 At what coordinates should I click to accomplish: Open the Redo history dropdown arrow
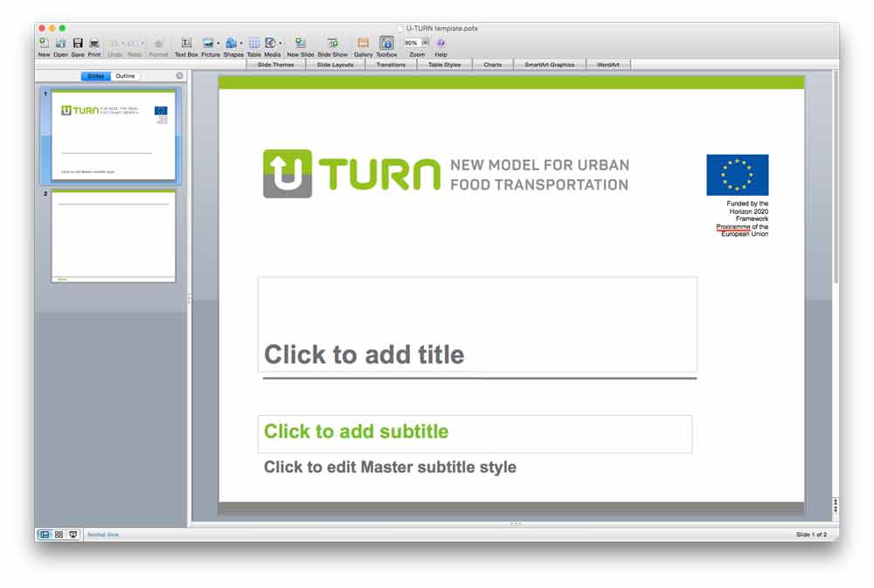click(x=142, y=44)
